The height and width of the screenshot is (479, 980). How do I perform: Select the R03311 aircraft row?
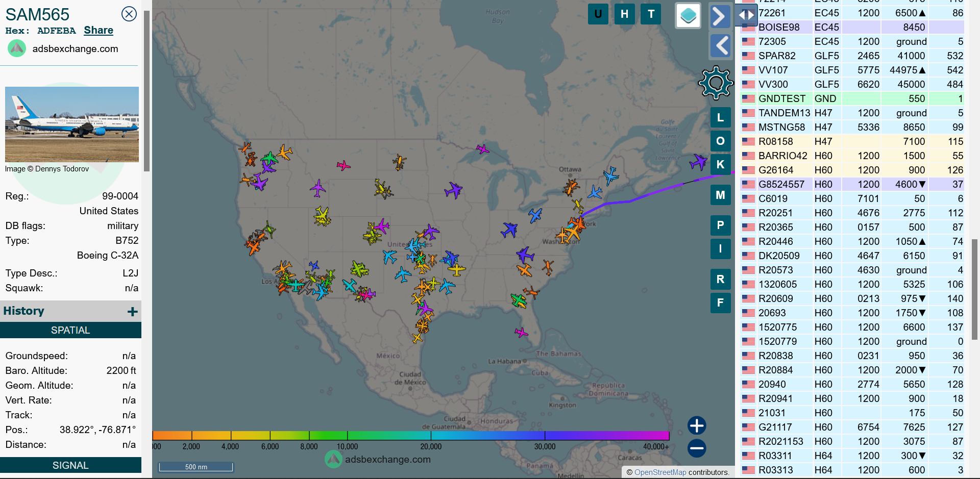852,456
